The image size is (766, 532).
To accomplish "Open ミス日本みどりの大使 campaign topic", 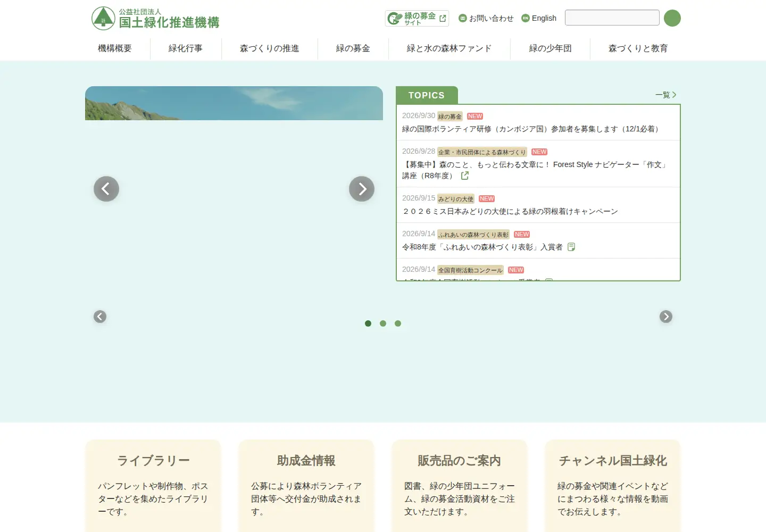I will [510, 211].
